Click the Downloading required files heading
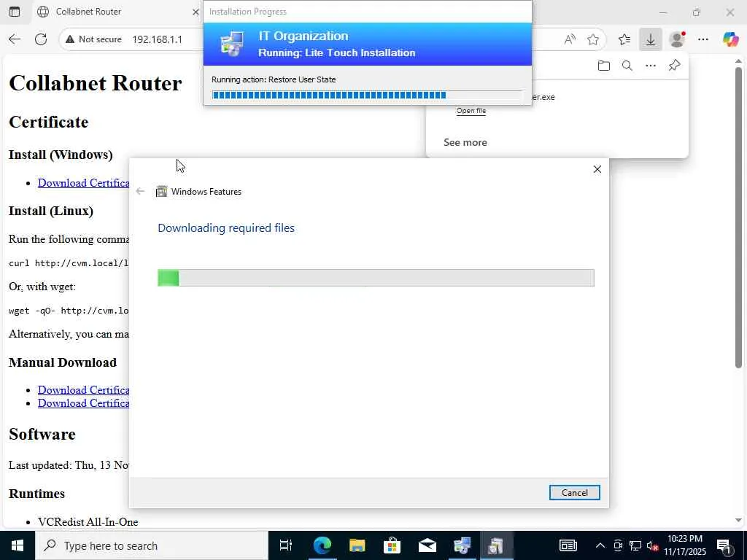Viewport: 747px width, 560px height. pos(226,228)
